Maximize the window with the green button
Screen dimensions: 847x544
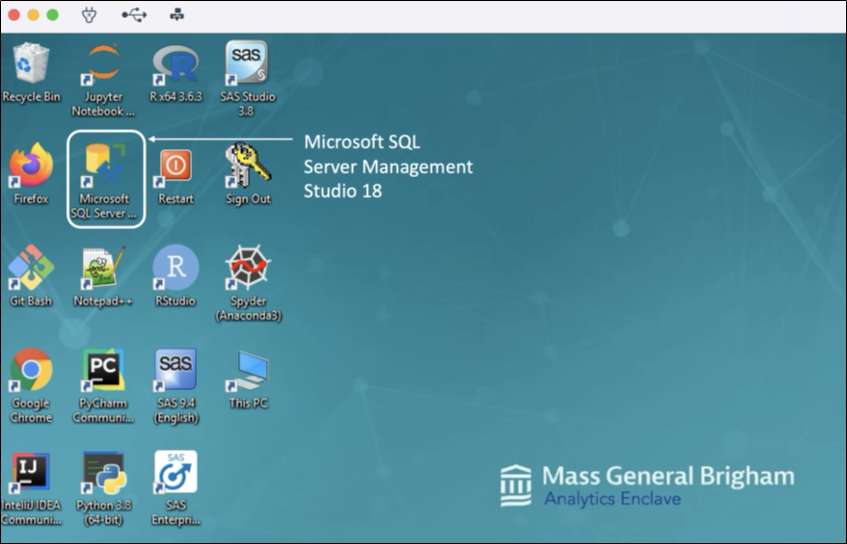(52, 15)
